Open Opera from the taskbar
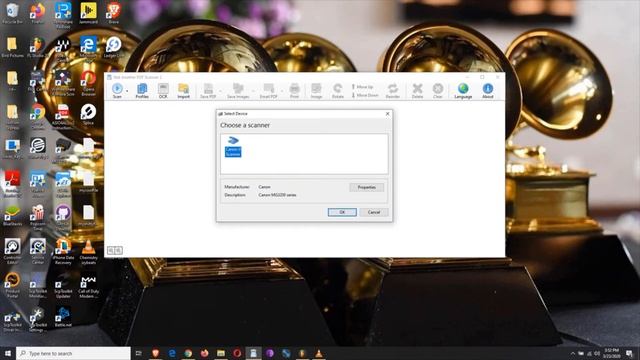The width and height of the screenshot is (640, 360). click(x=237, y=353)
